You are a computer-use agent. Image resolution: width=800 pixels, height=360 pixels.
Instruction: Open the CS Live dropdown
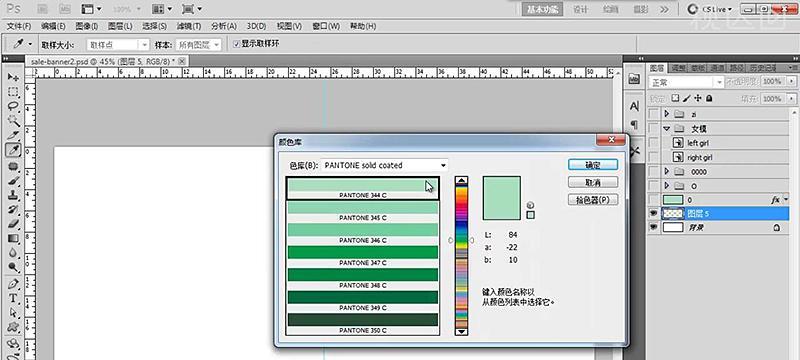pyautogui.click(x=710, y=9)
